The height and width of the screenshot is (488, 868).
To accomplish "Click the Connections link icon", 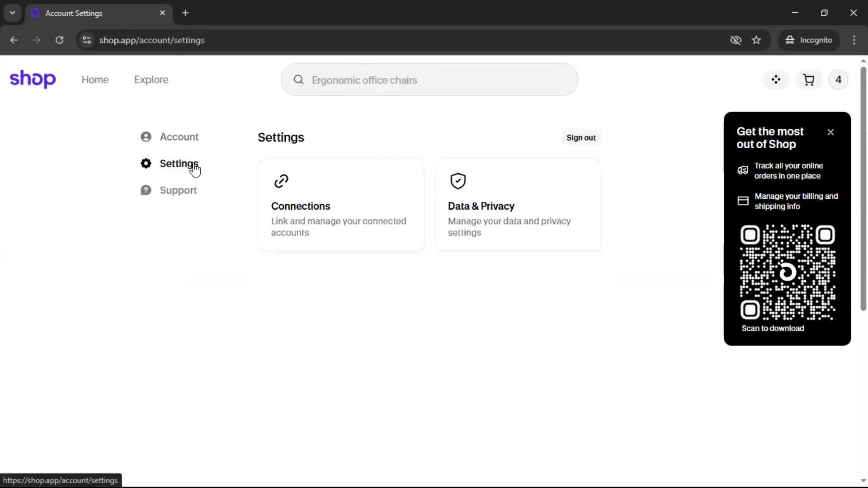I will point(281,181).
